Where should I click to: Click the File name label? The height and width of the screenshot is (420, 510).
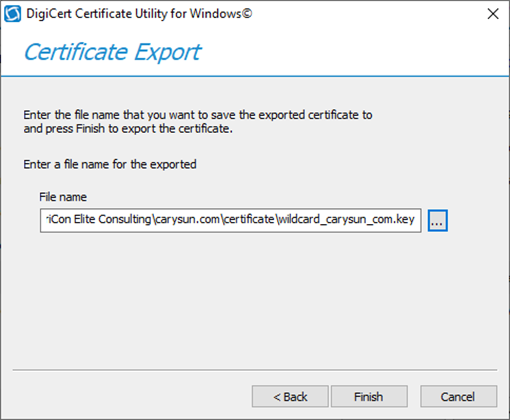click(x=63, y=197)
